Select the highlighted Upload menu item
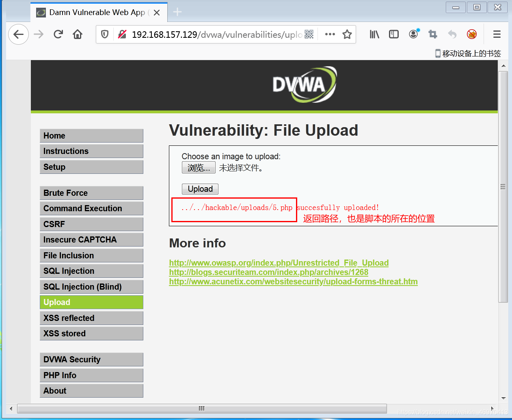 (x=91, y=302)
